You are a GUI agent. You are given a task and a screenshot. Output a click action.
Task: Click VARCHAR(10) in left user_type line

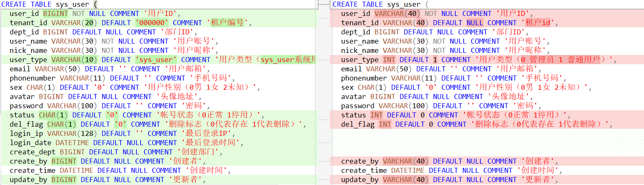coord(74,60)
